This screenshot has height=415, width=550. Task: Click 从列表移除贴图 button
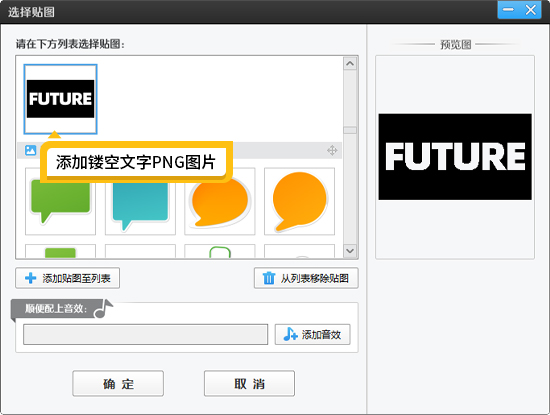(x=306, y=278)
